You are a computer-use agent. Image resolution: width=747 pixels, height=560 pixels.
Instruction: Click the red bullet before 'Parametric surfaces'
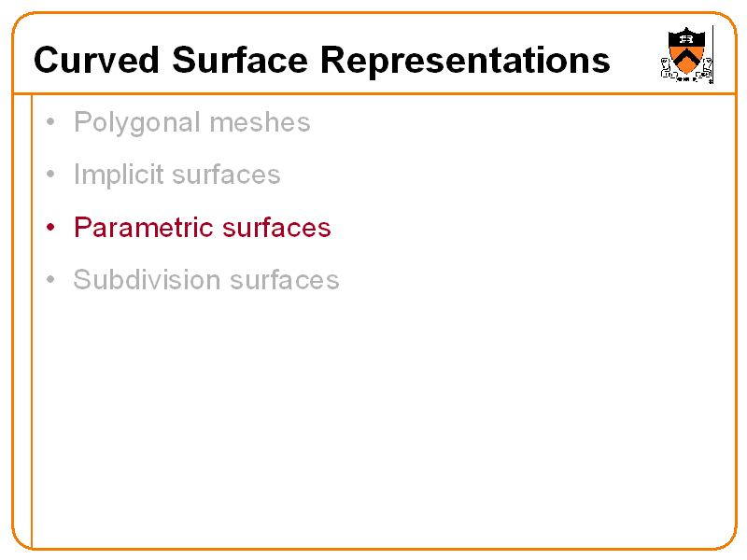pyautogui.click(x=50, y=228)
